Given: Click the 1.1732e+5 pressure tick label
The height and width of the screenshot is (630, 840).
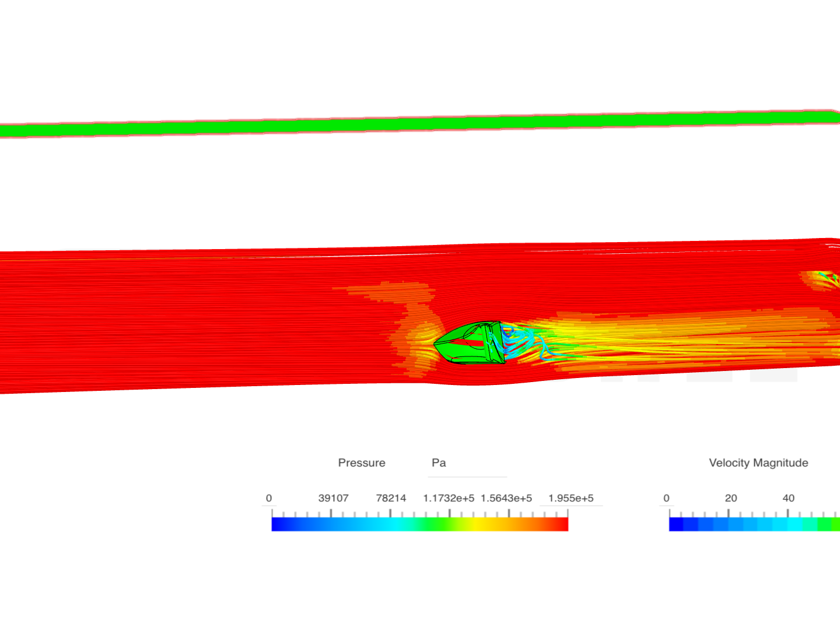Looking at the screenshot, I should tap(449, 498).
